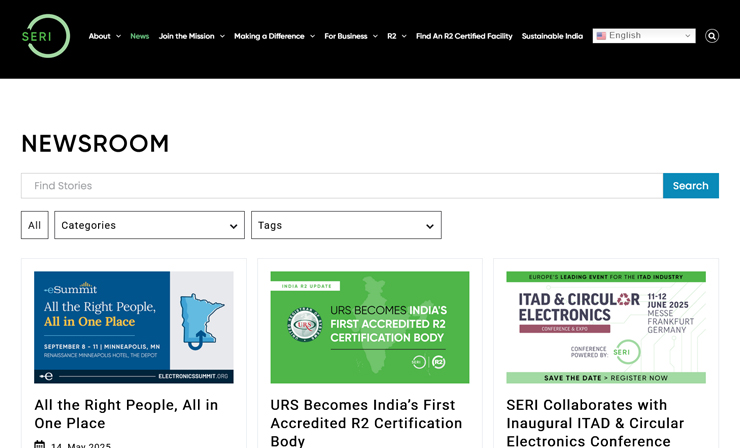Open the eSummit Minneapolis article image
Screen dimensions: 740x448
134,327
